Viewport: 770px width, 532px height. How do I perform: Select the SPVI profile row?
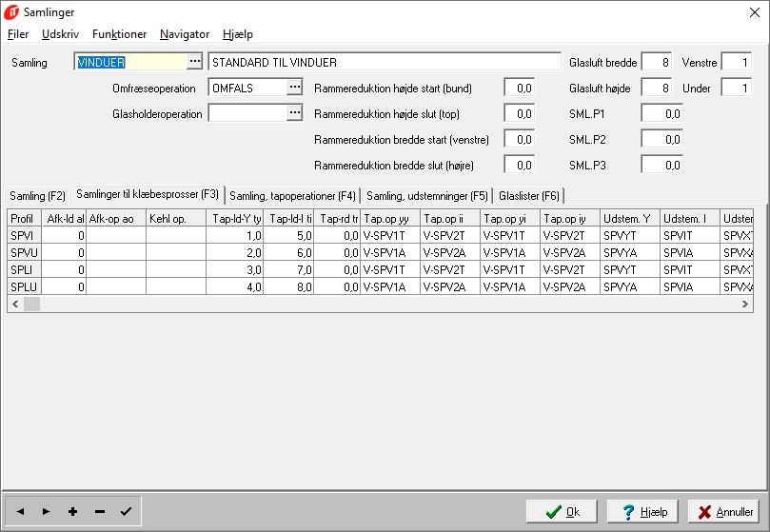click(380, 235)
